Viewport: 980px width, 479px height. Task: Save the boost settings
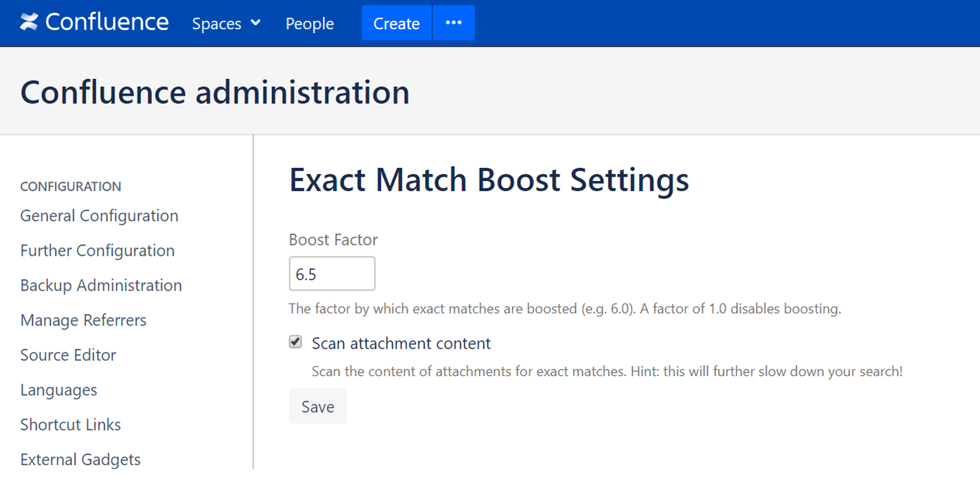318,406
